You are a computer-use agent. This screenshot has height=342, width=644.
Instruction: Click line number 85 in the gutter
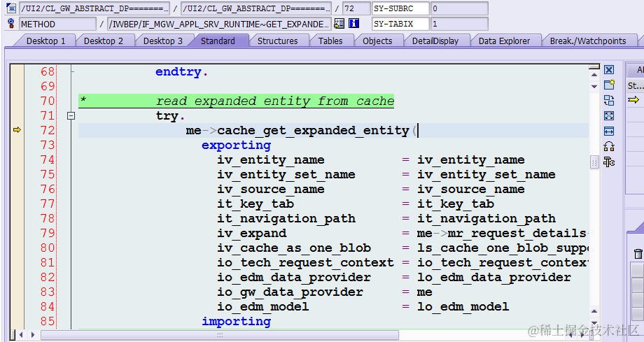click(x=48, y=321)
